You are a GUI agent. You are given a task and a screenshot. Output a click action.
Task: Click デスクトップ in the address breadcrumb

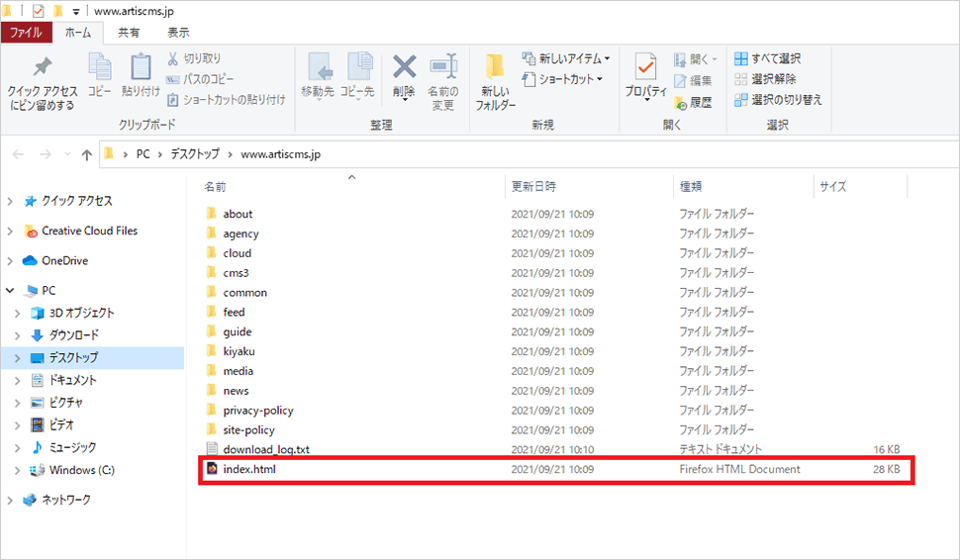(195, 154)
